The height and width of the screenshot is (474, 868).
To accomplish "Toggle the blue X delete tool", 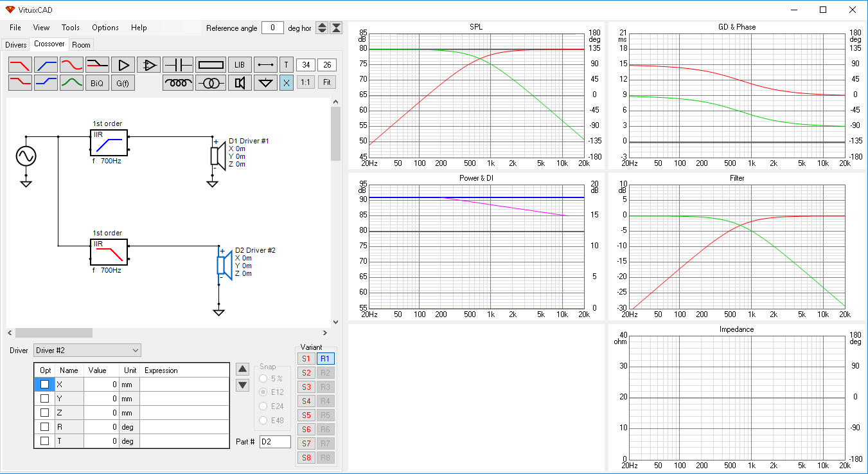I will (x=287, y=83).
